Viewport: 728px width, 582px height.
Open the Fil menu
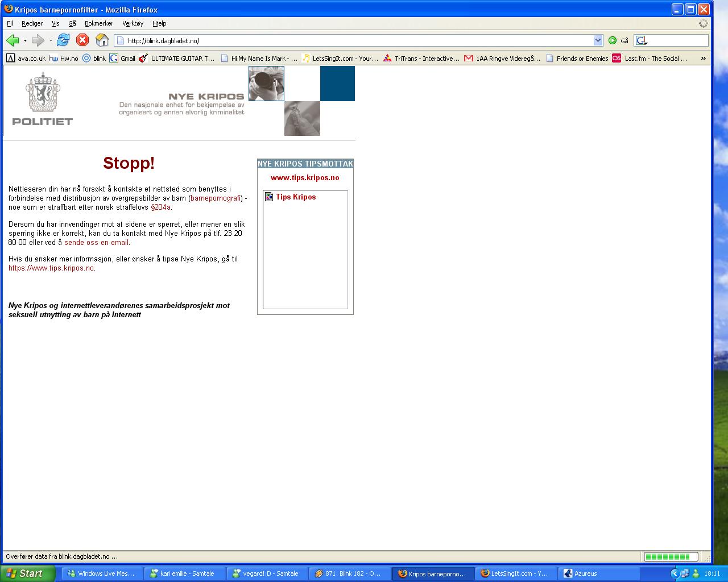(x=10, y=23)
